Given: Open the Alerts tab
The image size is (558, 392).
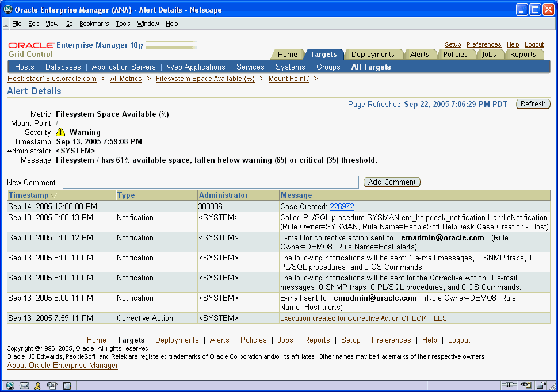Looking at the screenshot, I should pos(421,54).
